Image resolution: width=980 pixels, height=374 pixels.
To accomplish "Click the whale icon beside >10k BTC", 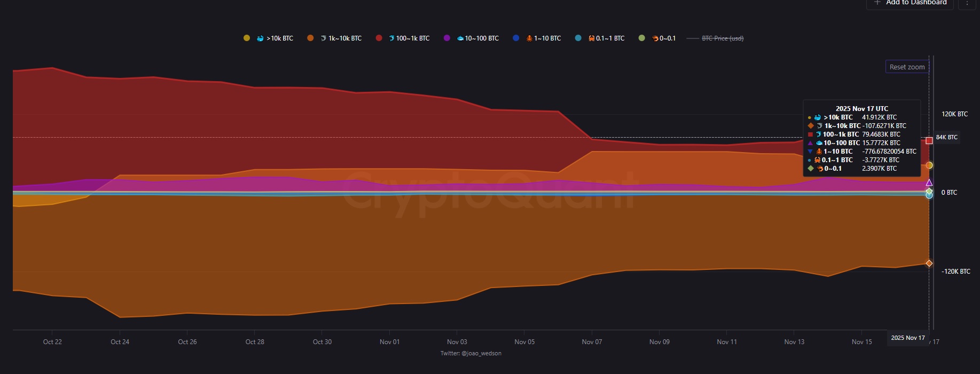I will (x=260, y=38).
